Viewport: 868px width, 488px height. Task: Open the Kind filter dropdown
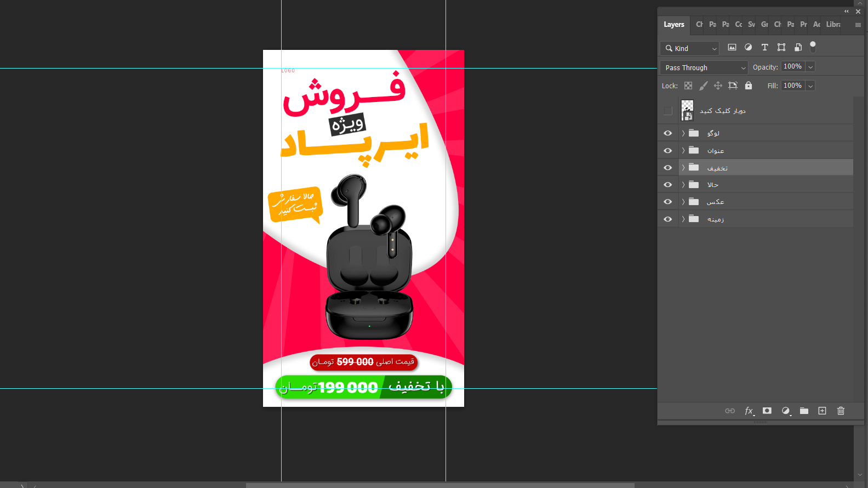[x=690, y=48]
